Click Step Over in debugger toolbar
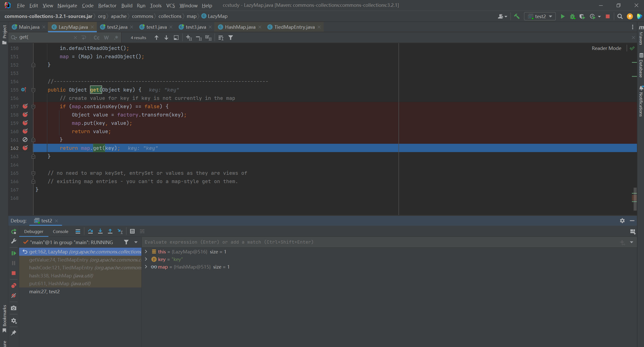The width and height of the screenshot is (644, 347). click(x=90, y=231)
